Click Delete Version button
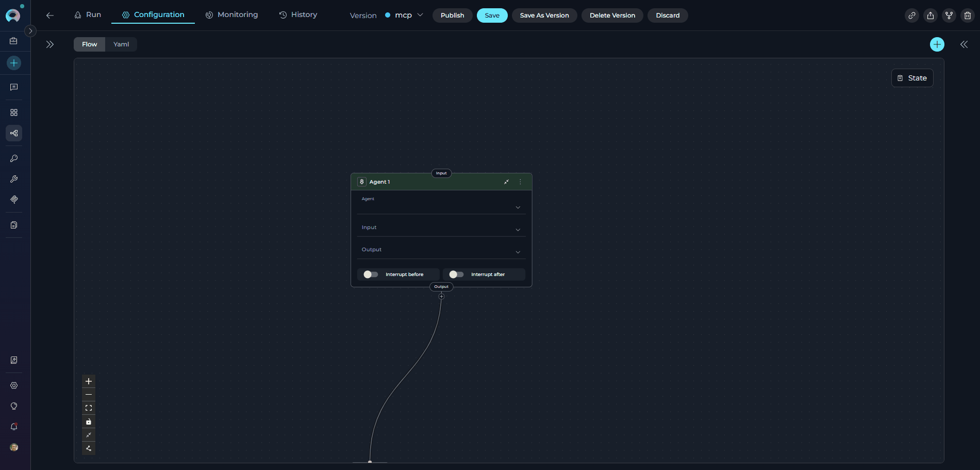 click(612, 15)
